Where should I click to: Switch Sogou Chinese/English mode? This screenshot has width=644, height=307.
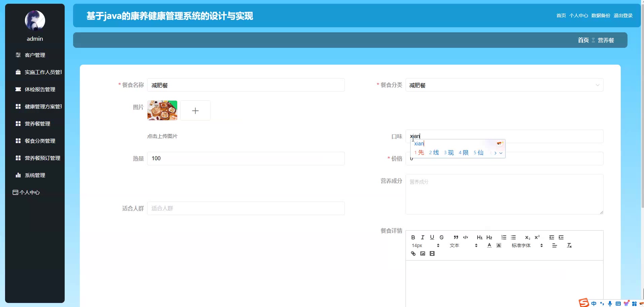click(594, 303)
